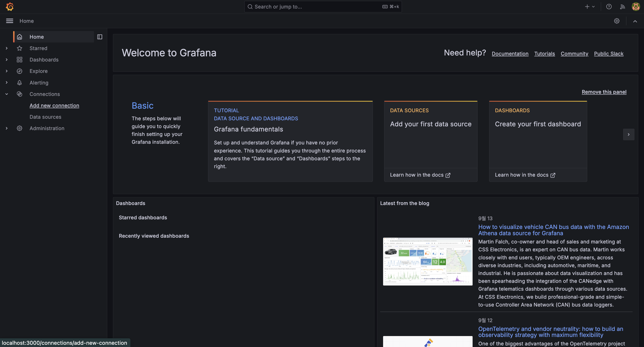Collapse the top bar chevron
644x347 pixels.
[x=635, y=21]
